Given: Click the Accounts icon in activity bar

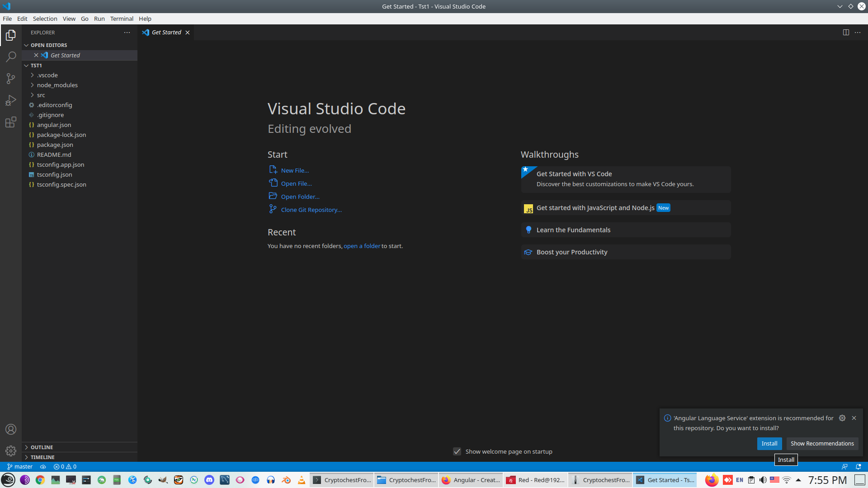Looking at the screenshot, I should click(x=11, y=429).
